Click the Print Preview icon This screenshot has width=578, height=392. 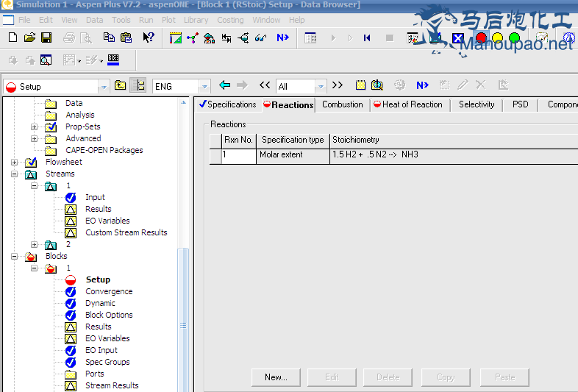[x=86, y=38]
